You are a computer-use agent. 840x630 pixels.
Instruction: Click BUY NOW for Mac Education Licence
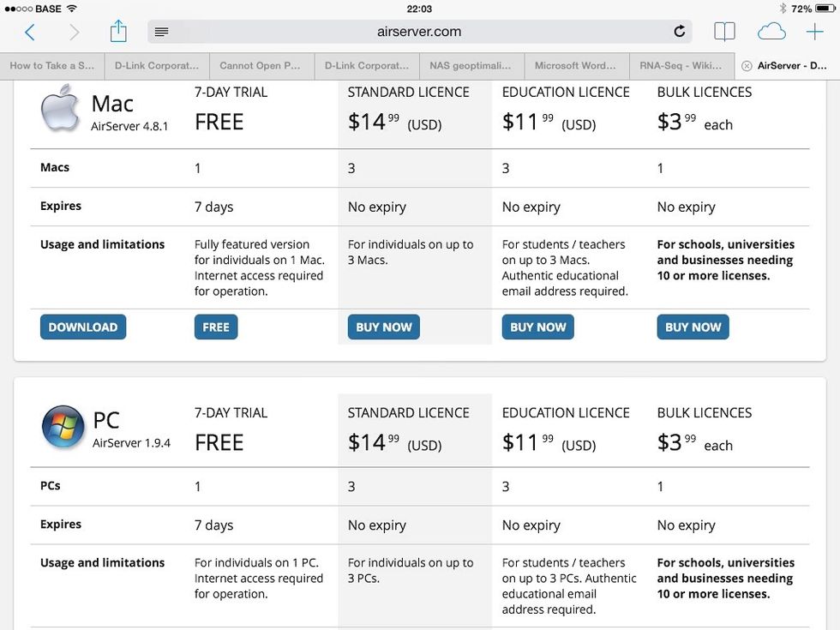[x=538, y=327]
